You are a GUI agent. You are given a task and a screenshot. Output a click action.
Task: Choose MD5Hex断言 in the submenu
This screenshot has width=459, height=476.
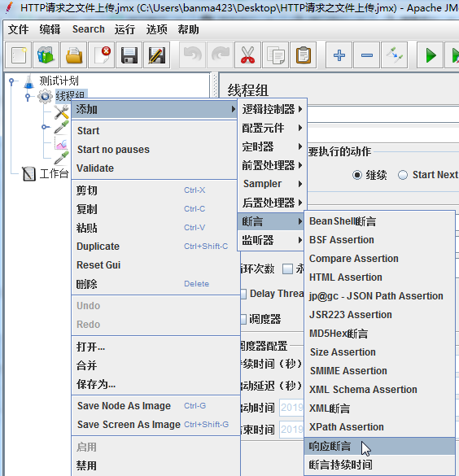[x=379, y=334]
